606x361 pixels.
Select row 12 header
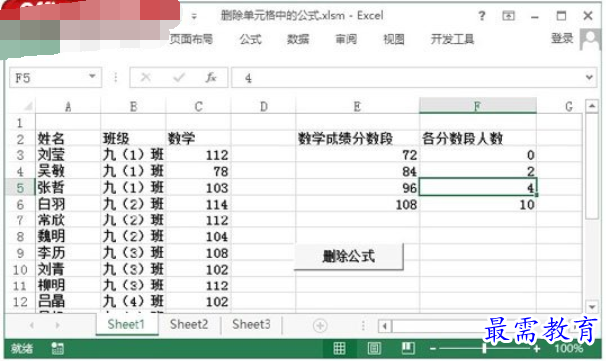20,301
